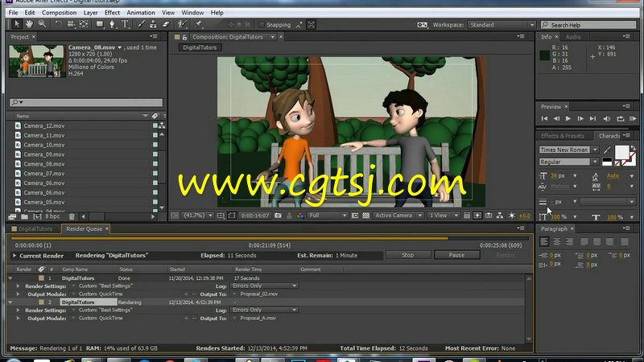Select the Rotation tool
This screenshot has height=362, width=644.
pos(58,25)
